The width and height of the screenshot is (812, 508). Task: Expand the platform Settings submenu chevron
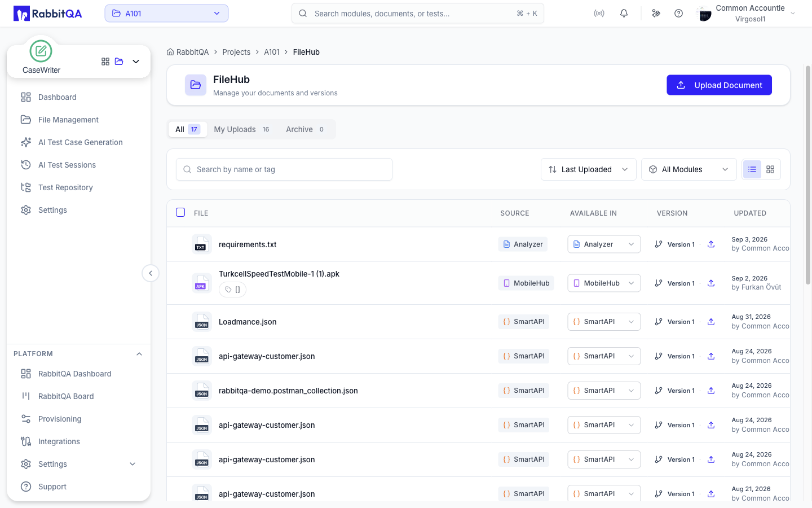tap(133, 464)
